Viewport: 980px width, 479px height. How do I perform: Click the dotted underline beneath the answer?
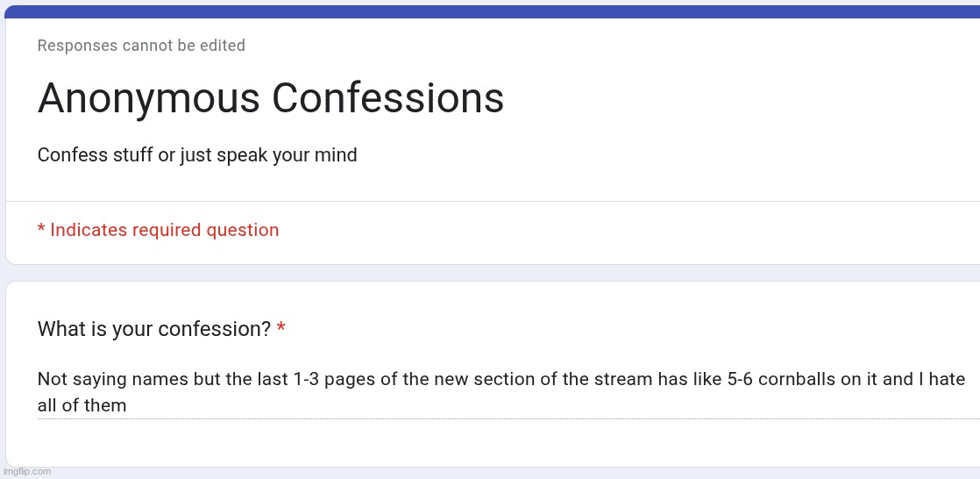pyautogui.click(x=501, y=419)
